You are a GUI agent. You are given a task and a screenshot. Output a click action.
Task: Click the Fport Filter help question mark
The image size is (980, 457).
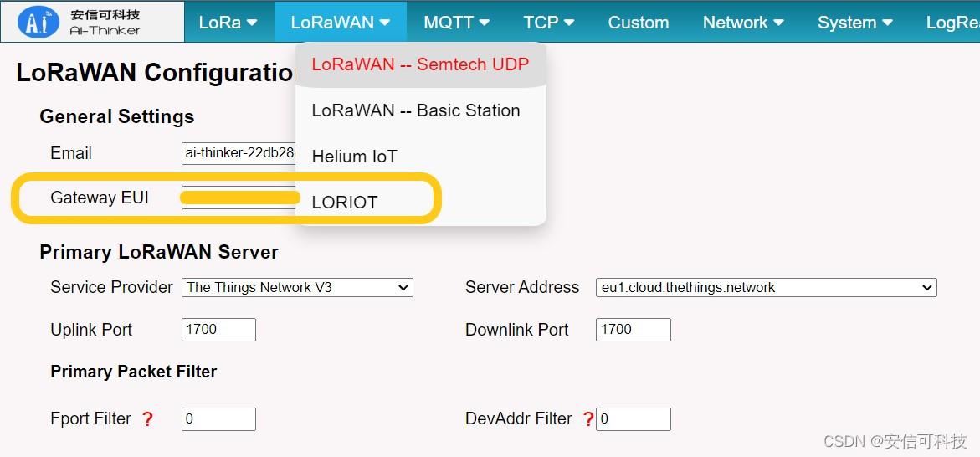pos(147,419)
